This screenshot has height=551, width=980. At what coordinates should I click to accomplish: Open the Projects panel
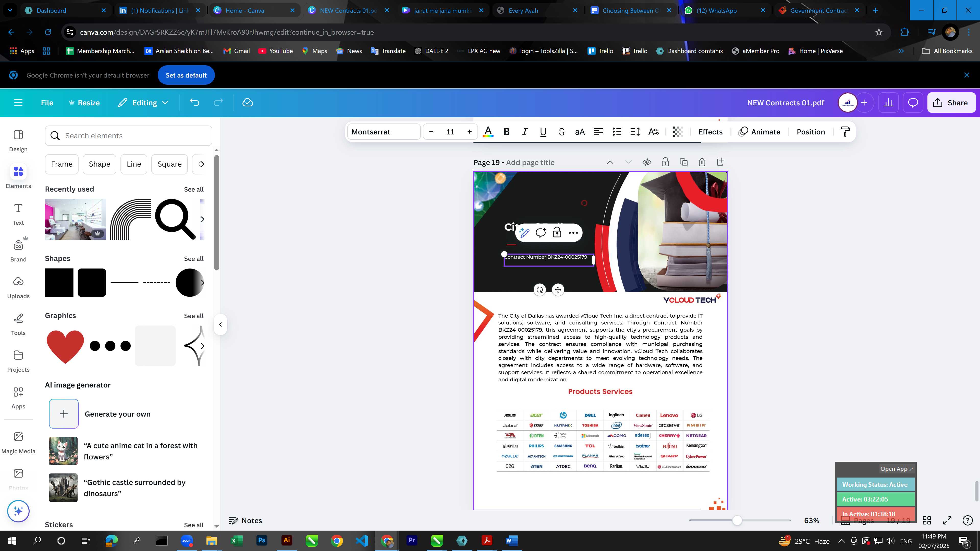18,361
